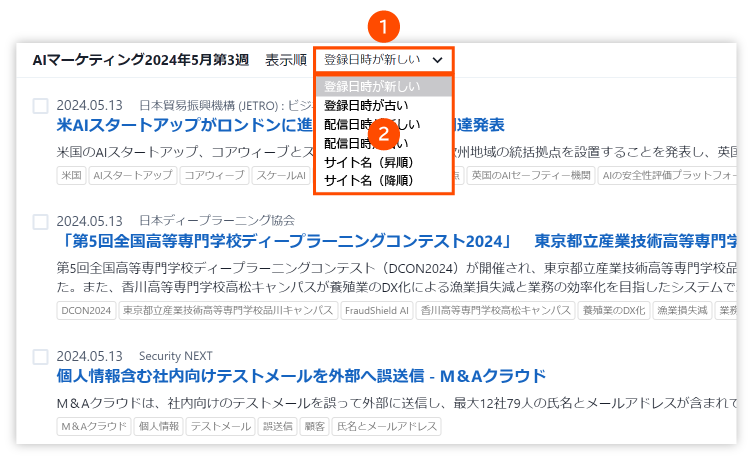753x460 pixels.
Task: Click the 香川高等専門学校高松キャンパス tag
Action: [496, 311]
